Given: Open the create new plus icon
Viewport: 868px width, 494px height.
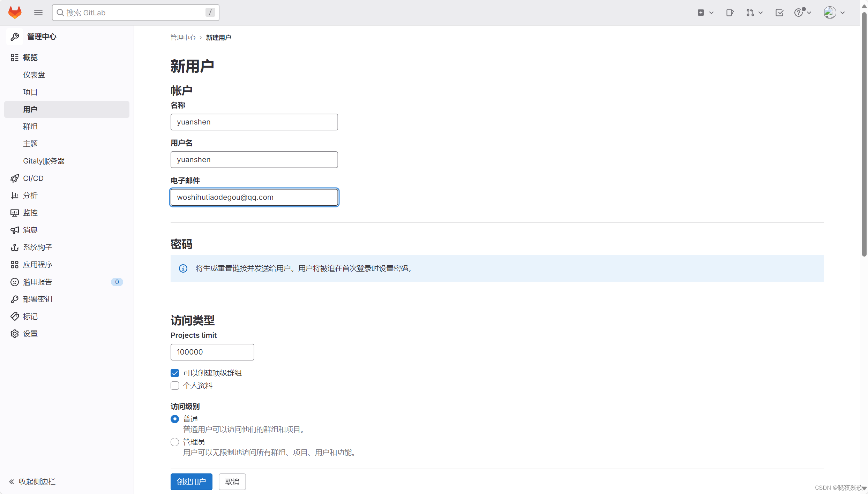Looking at the screenshot, I should (x=701, y=13).
